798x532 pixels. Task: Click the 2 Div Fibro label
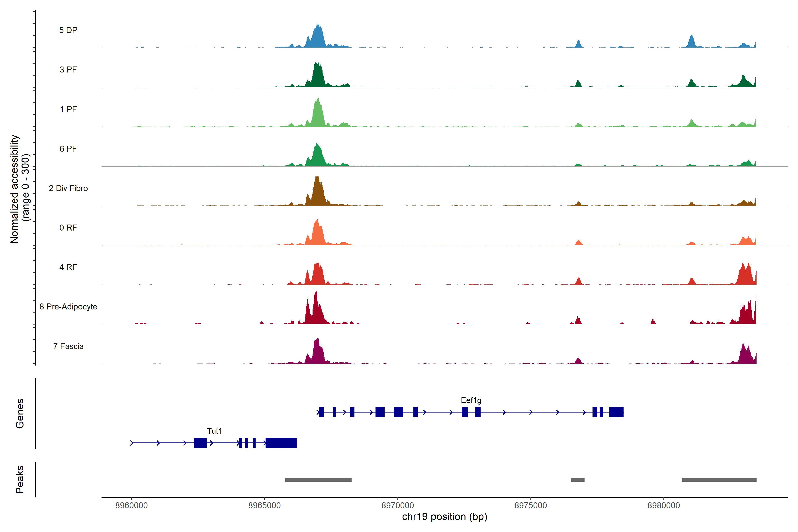coord(68,188)
